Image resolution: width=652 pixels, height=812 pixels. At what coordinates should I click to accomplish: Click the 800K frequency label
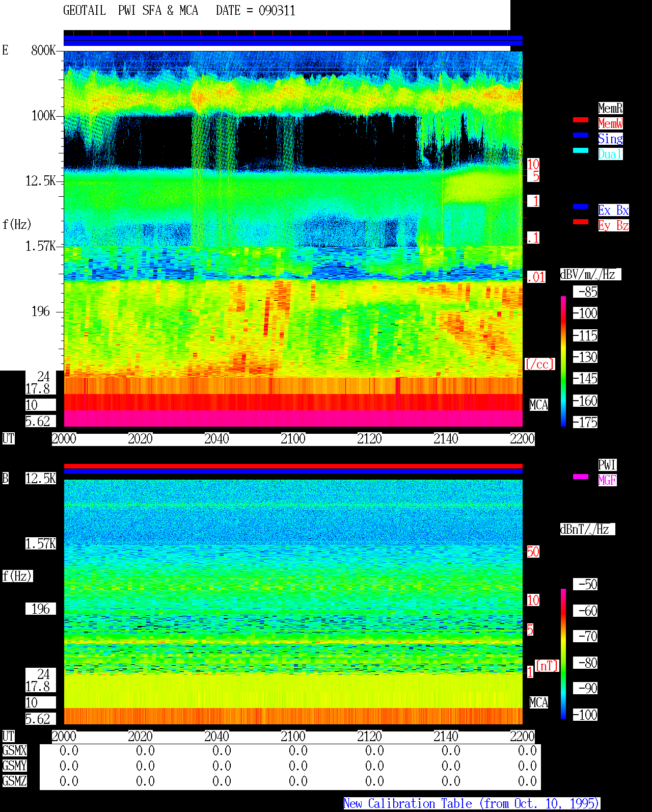[43, 50]
